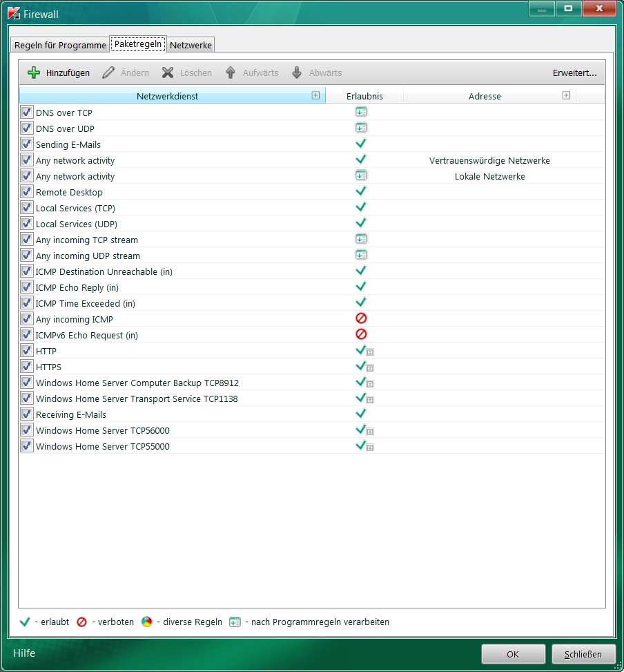Click allowed checkmark for Receiving E-Mails
The width and height of the screenshot is (624, 672).
tap(361, 414)
